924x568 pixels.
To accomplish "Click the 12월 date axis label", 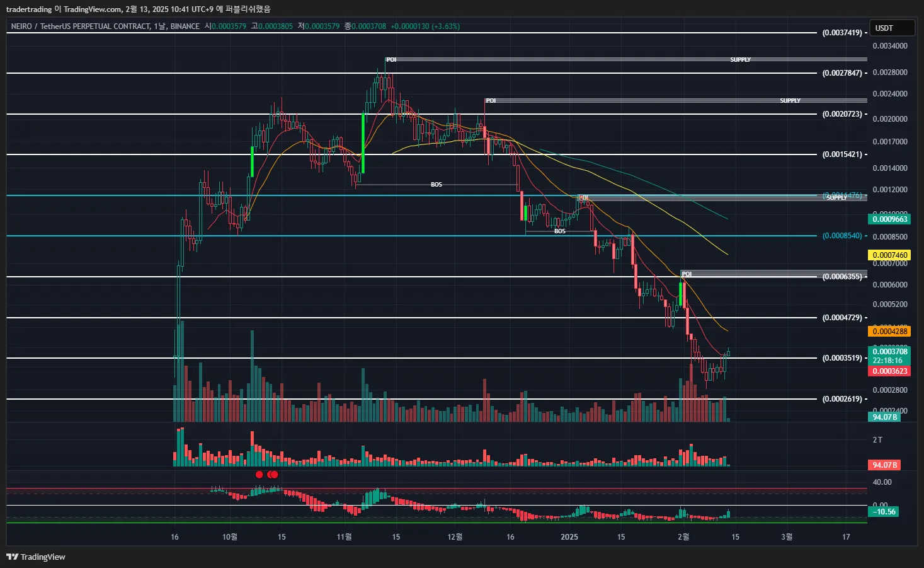I will [455, 537].
